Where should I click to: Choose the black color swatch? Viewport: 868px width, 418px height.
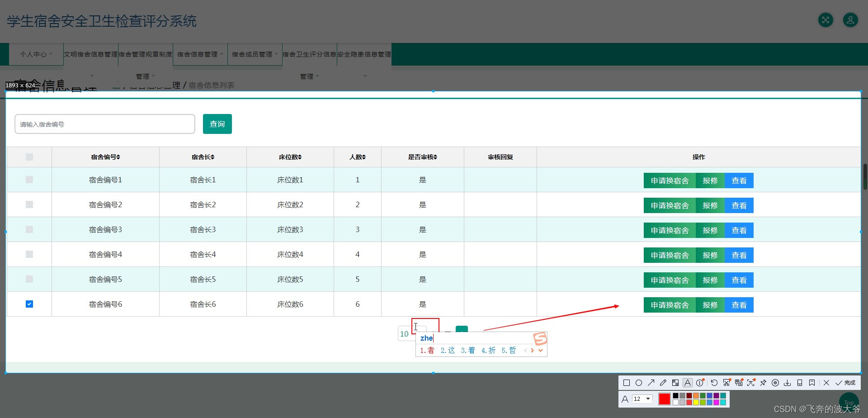coord(675,396)
